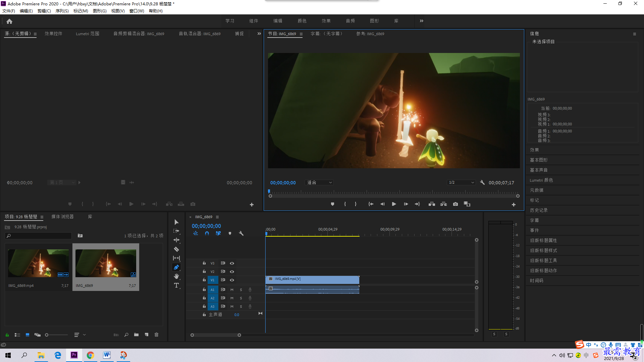Delete selected item with trash icon
Image resolution: width=644 pixels, height=362 pixels.
click(156, 335)
